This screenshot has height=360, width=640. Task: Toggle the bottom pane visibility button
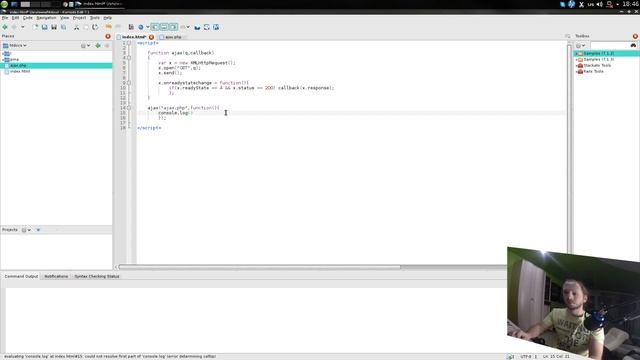[x=164, y=27]
